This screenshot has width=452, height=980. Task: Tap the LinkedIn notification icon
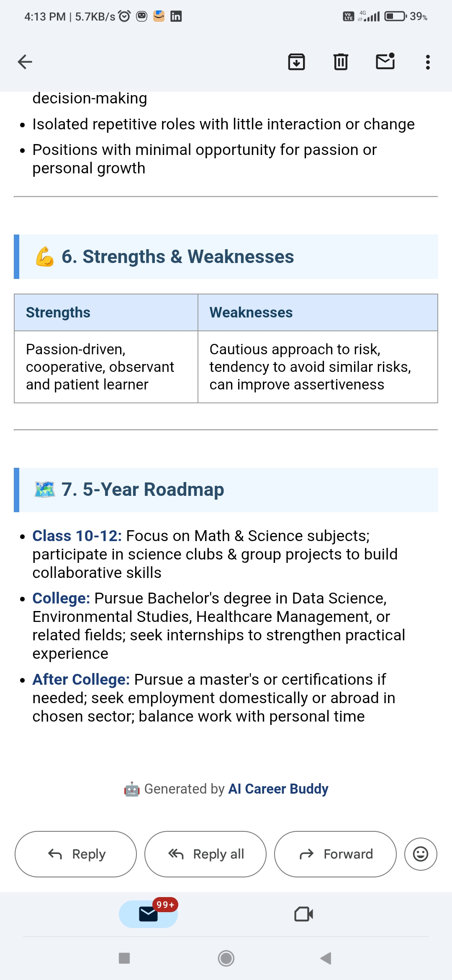click(x=176, y=16)
